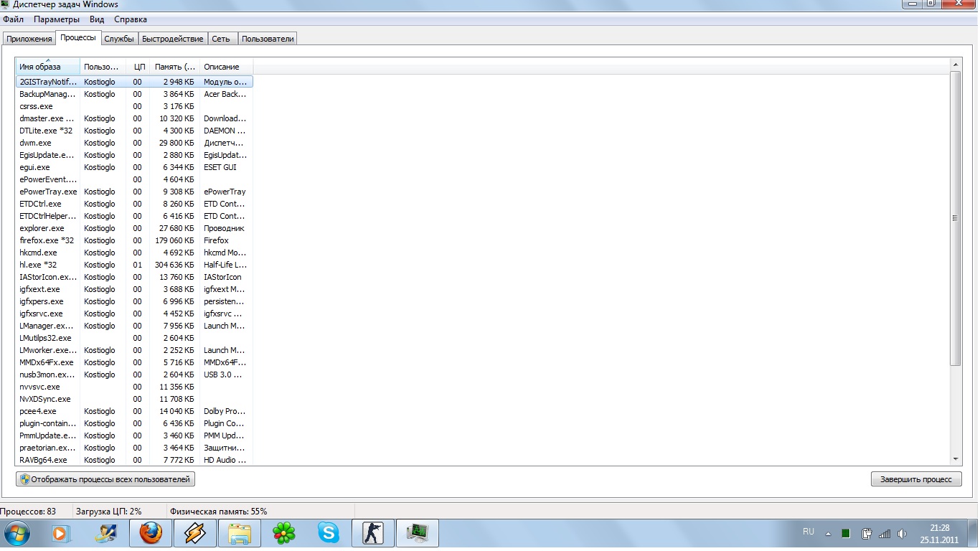Select pcee4.exe process
The image size is (980, 551).
[x=134, y=411]
